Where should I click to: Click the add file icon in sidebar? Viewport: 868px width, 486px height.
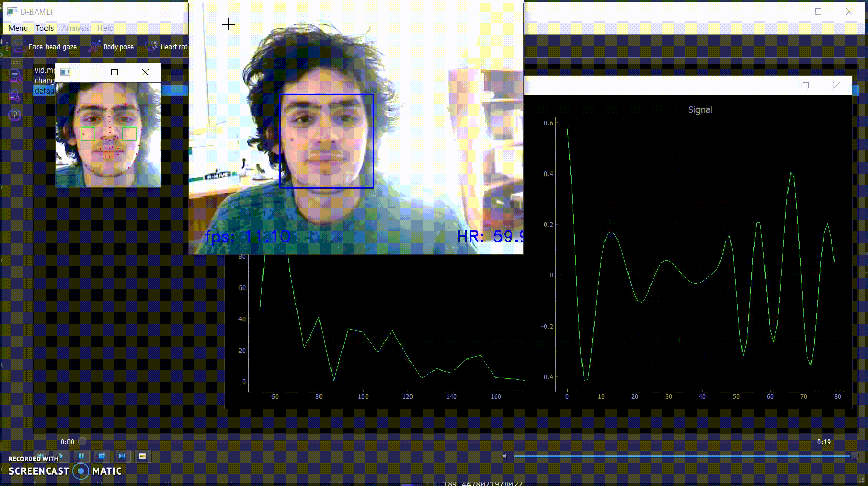15,76
